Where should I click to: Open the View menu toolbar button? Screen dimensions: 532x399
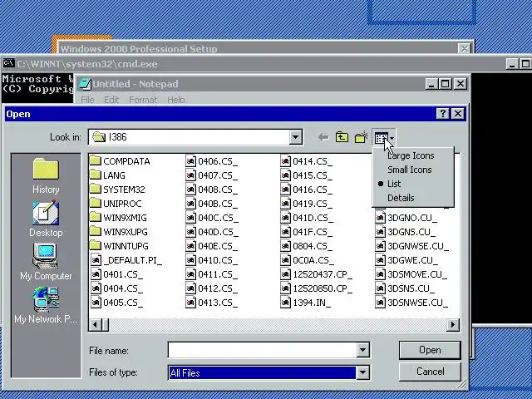click(384, 138)
